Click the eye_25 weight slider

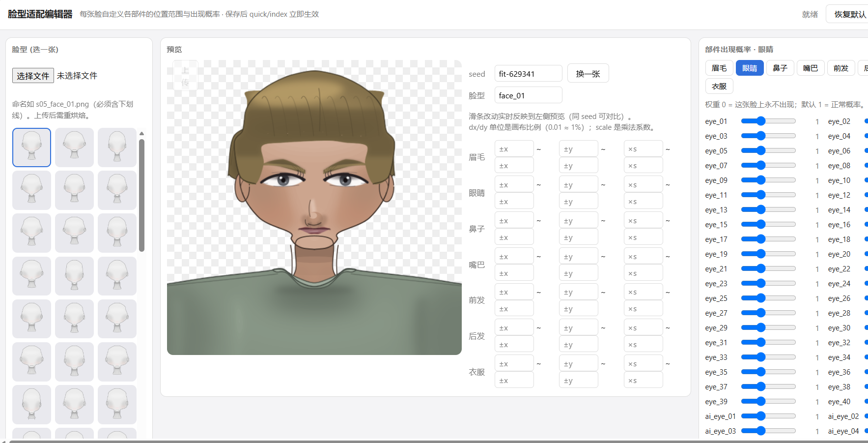(x=768, y=298)
